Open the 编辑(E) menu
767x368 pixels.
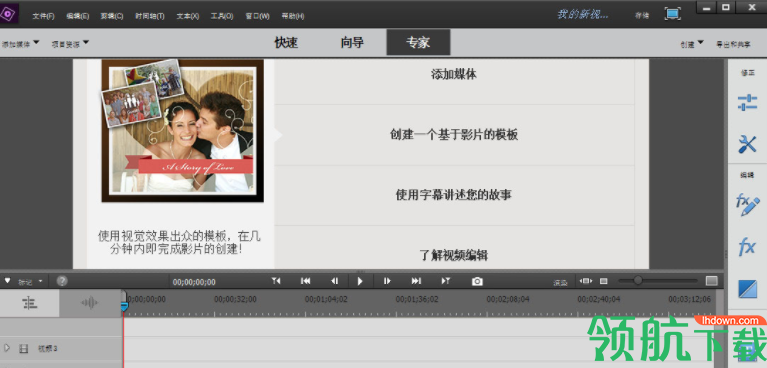[78, 16]
